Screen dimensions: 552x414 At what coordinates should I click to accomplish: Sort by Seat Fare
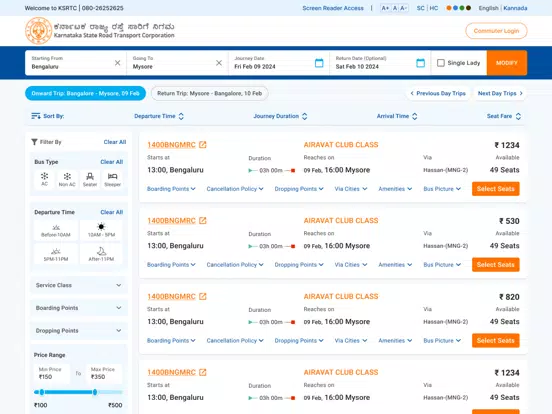pos(504,116)
